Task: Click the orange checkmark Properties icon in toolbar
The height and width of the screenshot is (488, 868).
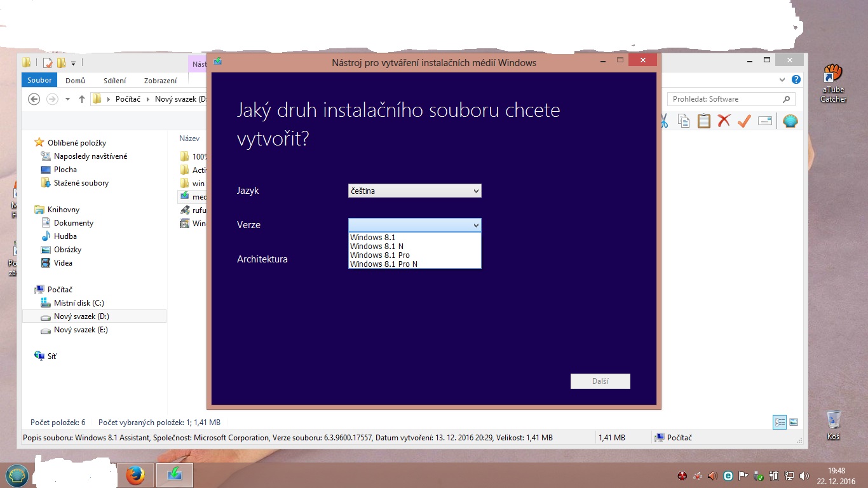Action: (745, 121)
